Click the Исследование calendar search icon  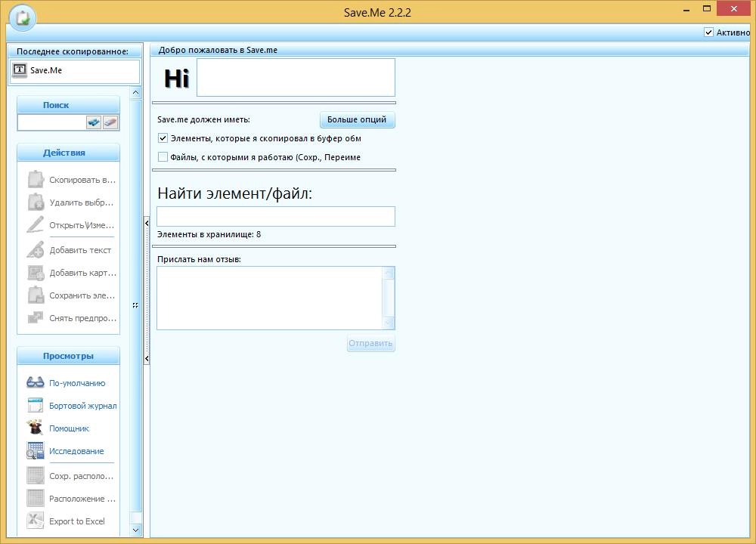click(36, 450)
